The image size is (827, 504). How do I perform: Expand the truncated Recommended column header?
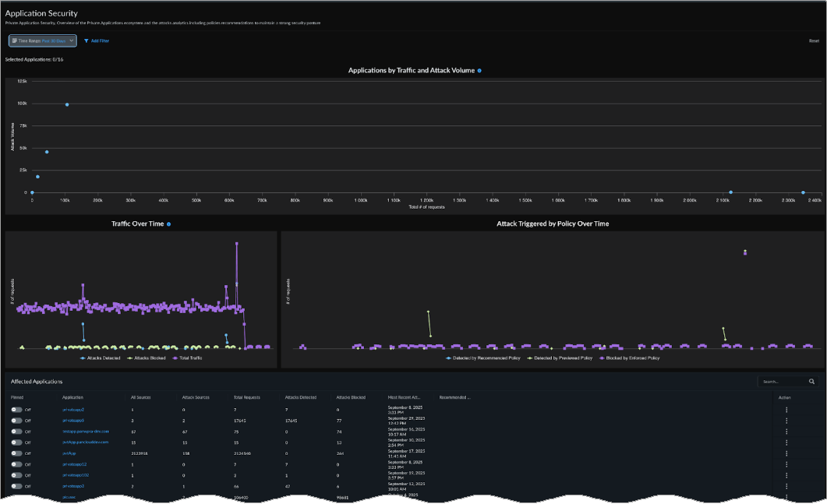click(x=454, y=397)
